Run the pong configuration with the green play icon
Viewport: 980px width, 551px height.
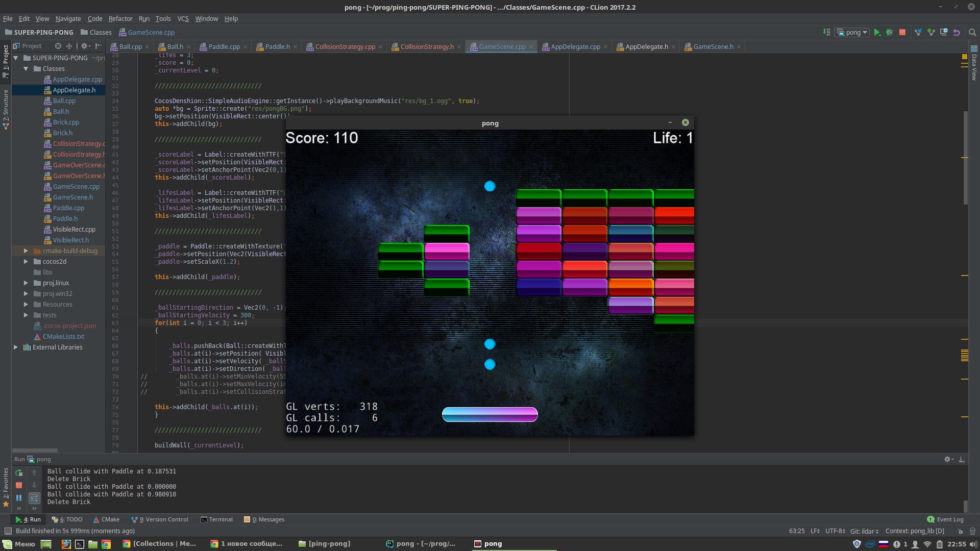click(x=877, y=32)
